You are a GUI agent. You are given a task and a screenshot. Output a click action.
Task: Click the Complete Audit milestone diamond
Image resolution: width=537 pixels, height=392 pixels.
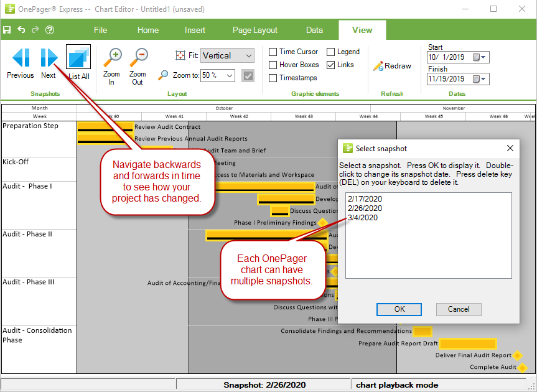pos(522,368)
